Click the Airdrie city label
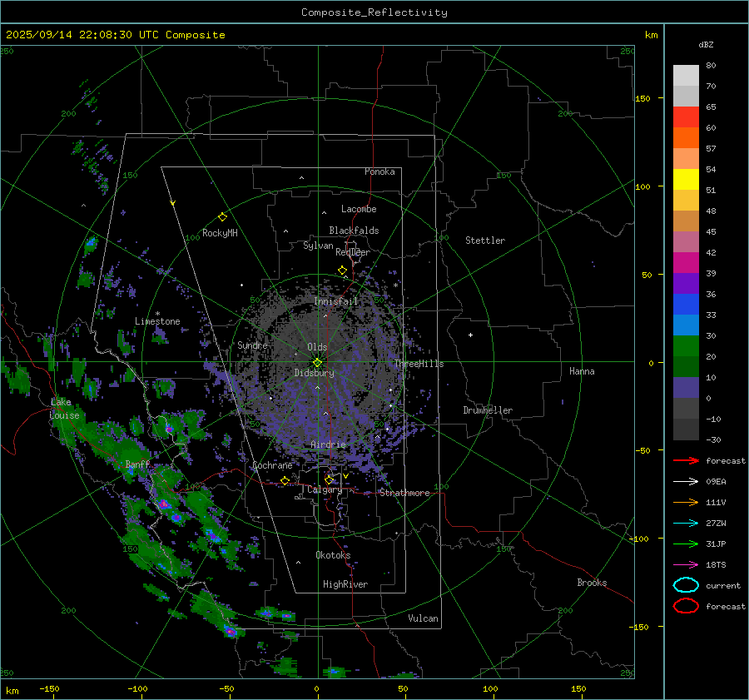The width and height of the screenshot is (749, 700). click(328, 444)
